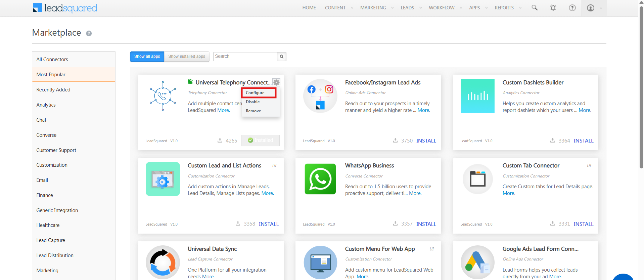Open More link for Custom Dashlets Builder
Image resolution: width=644 pixels, height=280 pixels.
pos(585,110)
